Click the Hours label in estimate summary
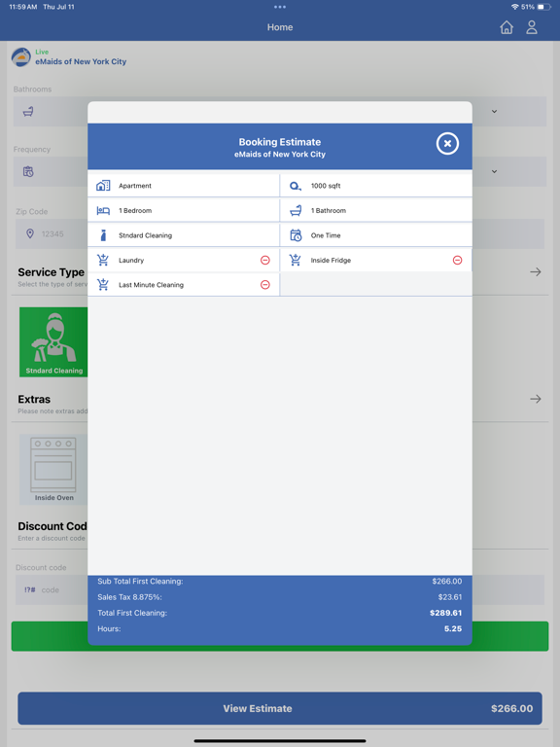This screenshot has width=560, height=747. pyautogui.click(x=109, y=629)
